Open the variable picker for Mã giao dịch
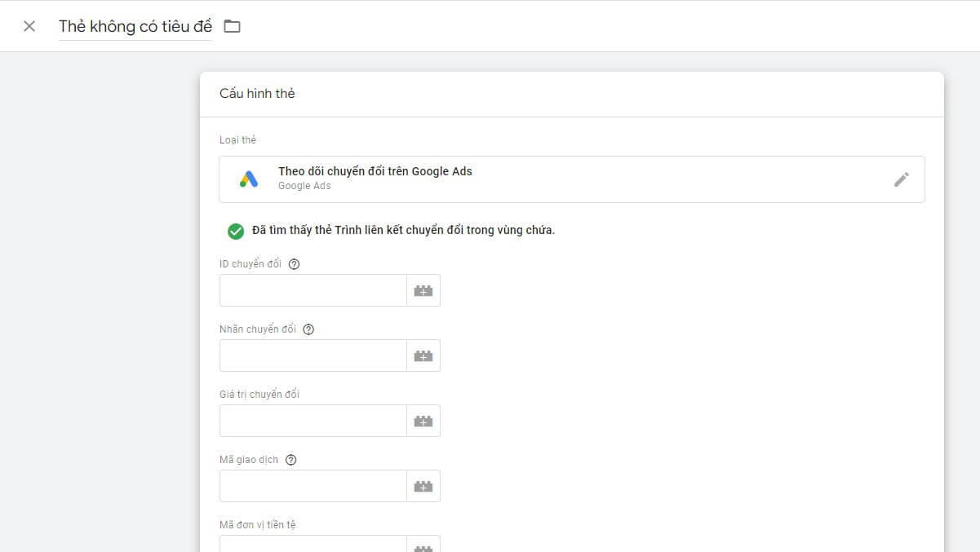 pyautogui.click(x=423, y=485)
